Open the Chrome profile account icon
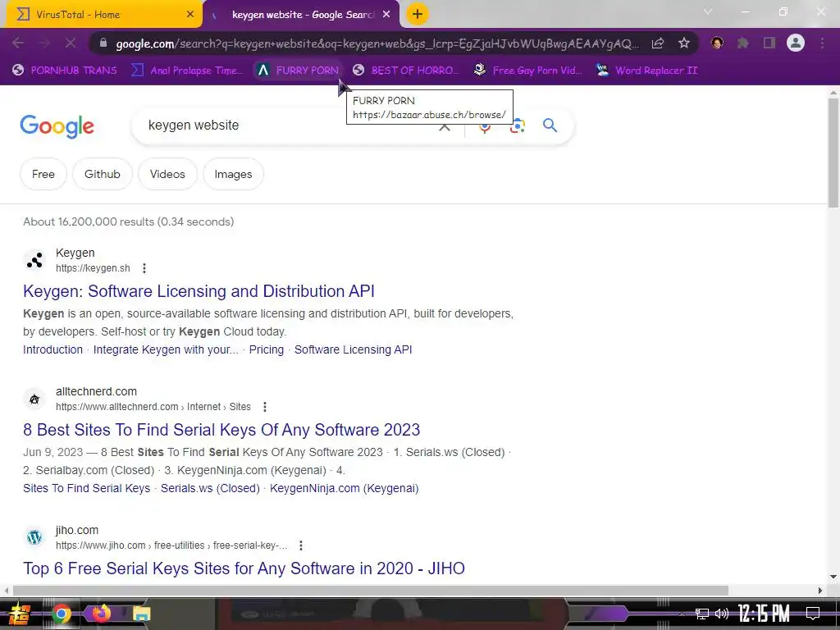The image size is (840, 630). tap(796, 43)
